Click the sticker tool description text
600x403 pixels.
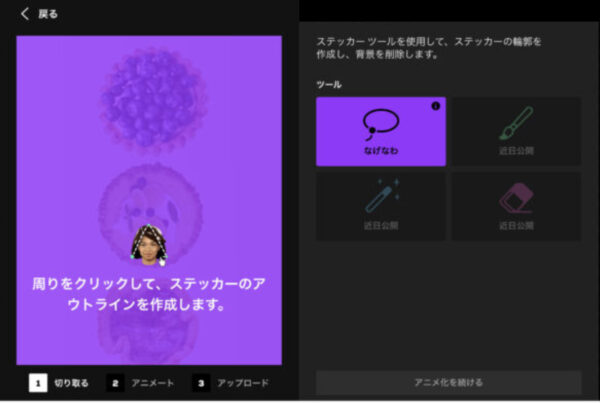429,48
